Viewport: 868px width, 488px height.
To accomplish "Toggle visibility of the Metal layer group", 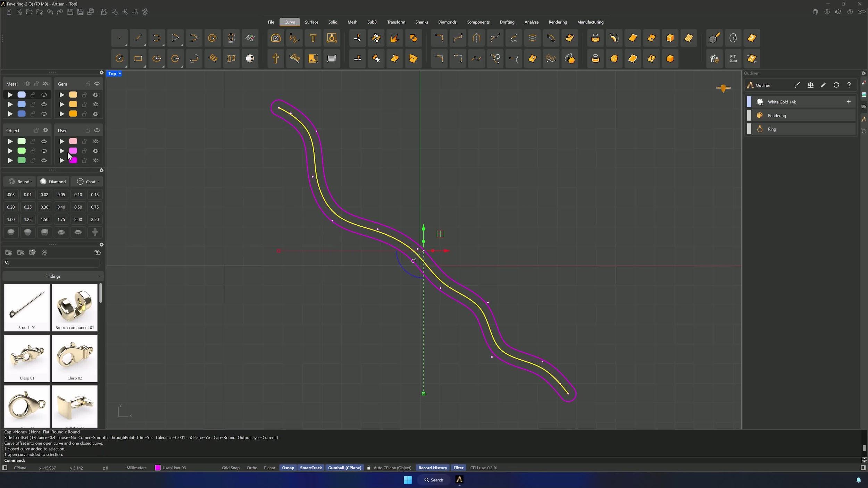I will 45,84.
